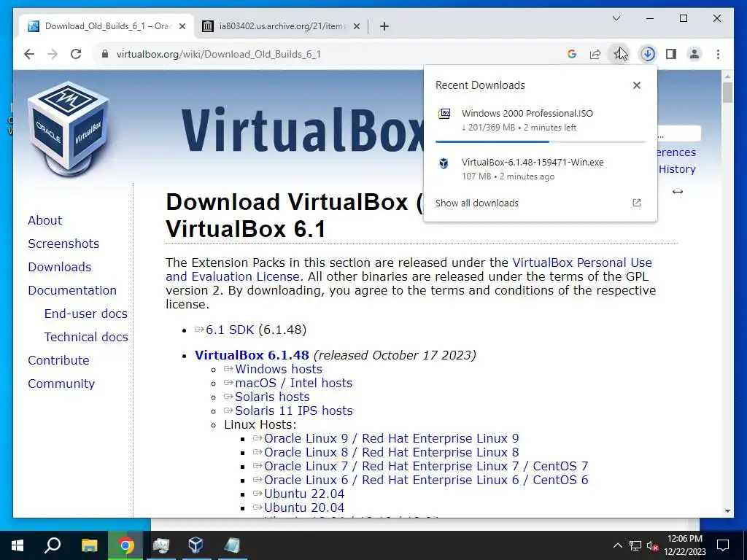The image size is (747, 560).
Task: Open Windows taskbar search
Action: pos(53,545)
